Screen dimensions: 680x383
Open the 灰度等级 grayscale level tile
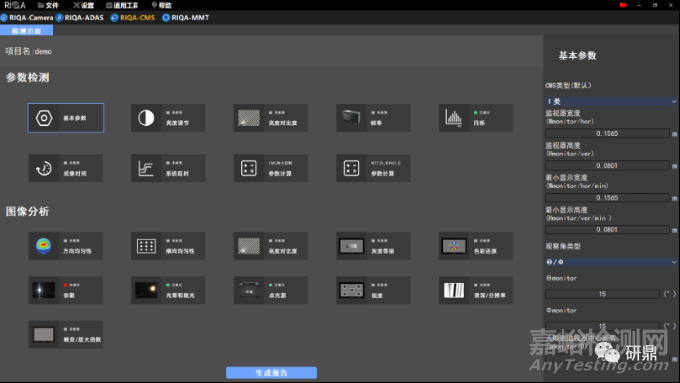[x=373, y=246]
